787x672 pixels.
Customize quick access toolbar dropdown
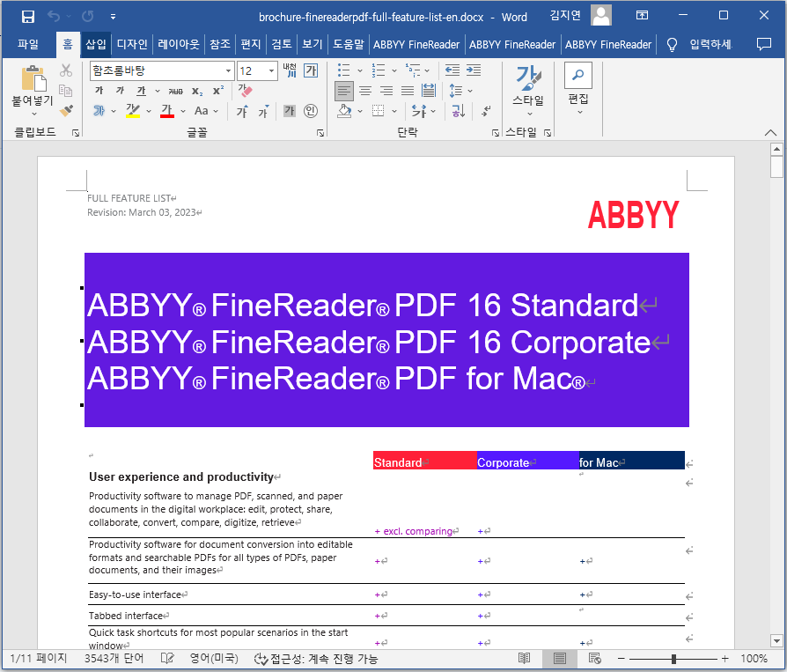pyautogui.click(x=114, y=17)
